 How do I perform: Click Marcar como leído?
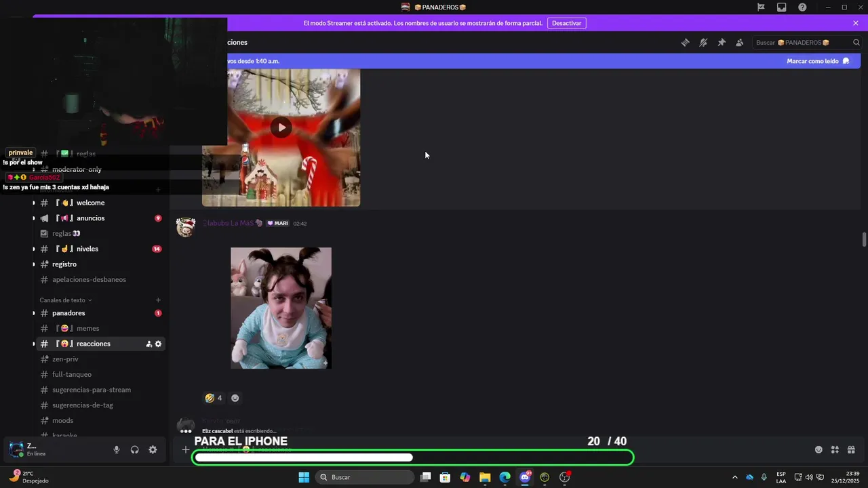point(818,61)
